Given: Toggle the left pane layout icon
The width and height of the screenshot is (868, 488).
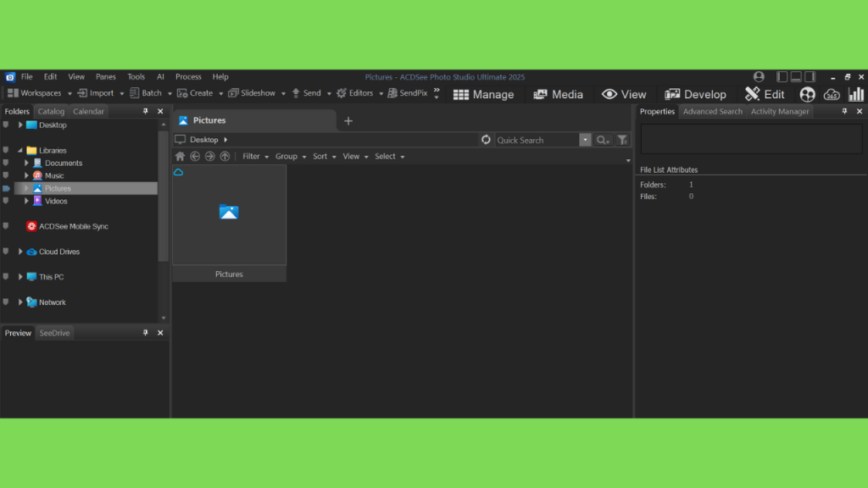Looking at the screenshot, I should point(782,77).
